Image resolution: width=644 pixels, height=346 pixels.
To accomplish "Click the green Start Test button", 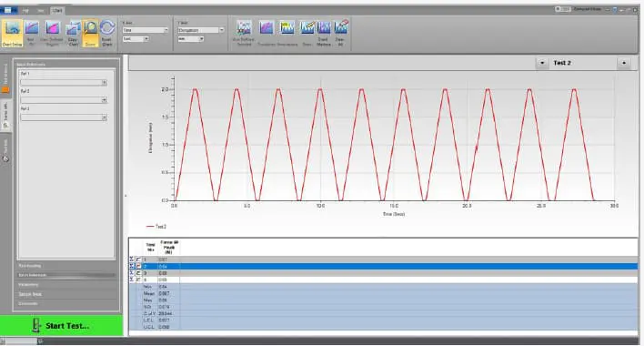I will (x=62, y=325).
